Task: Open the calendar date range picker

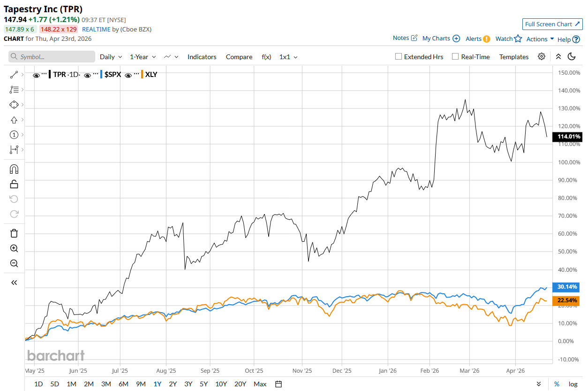Action: (x=279, y=384)
